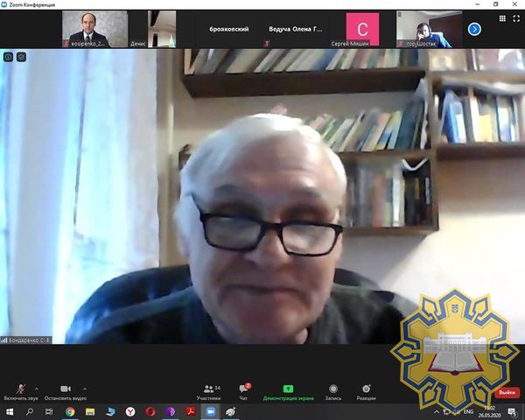525x420 pixels.
Task: Start recording with Запись button
Action: point(333,391)
